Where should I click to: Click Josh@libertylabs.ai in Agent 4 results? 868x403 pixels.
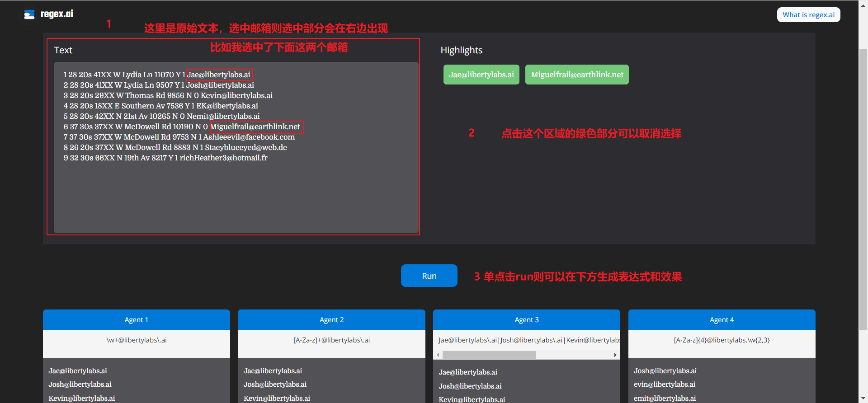(665, 370)
